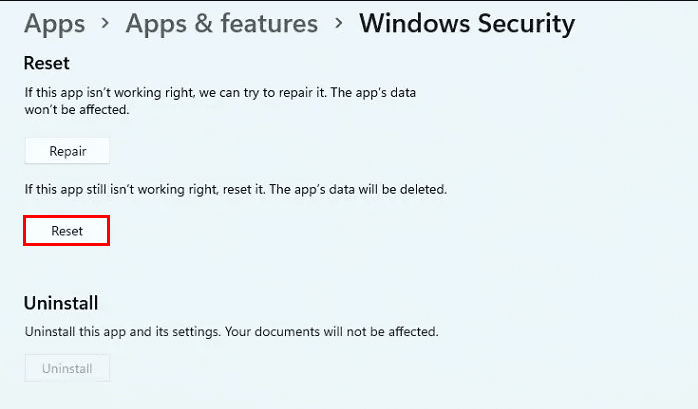Click the word "Apps" in the header

point(53,23)
